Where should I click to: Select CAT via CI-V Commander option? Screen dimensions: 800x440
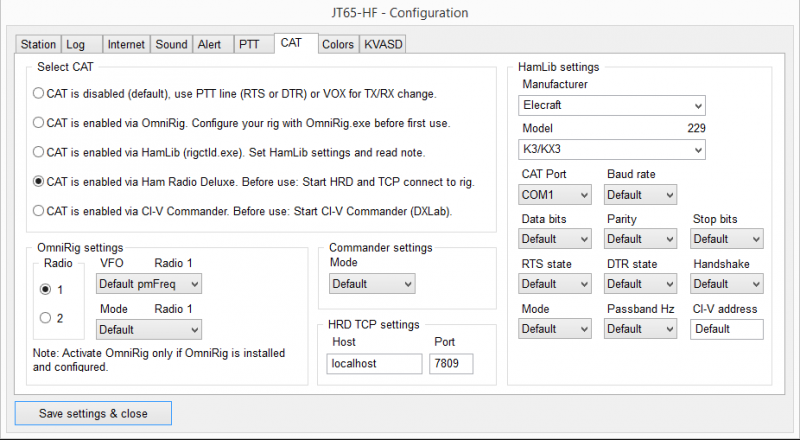[x=39, y=211]
